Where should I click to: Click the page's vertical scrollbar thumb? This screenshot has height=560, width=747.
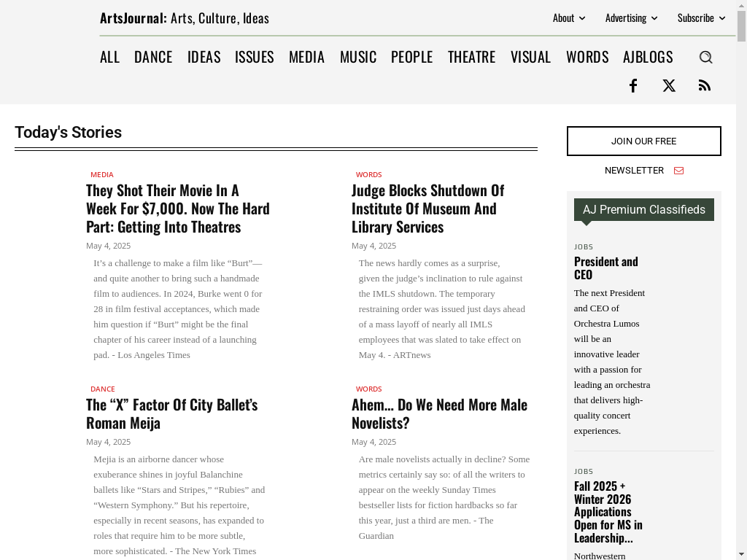tap(742, 26)
